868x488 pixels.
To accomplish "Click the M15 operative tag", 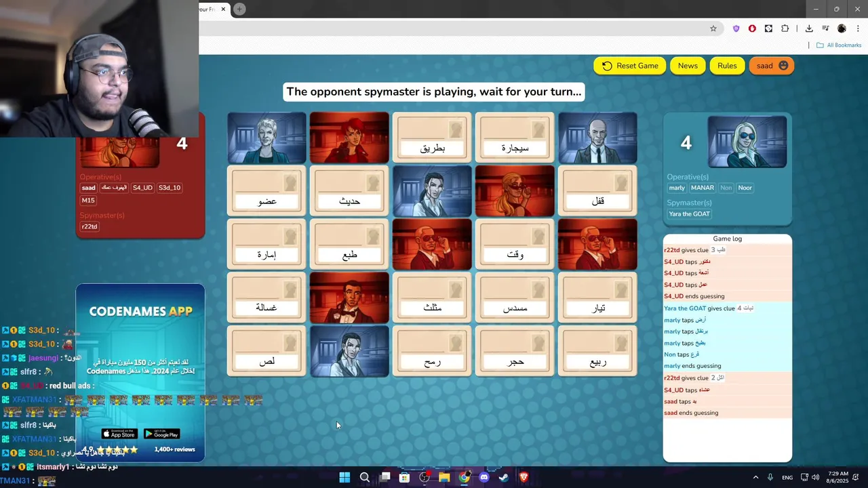I will 89,201.
